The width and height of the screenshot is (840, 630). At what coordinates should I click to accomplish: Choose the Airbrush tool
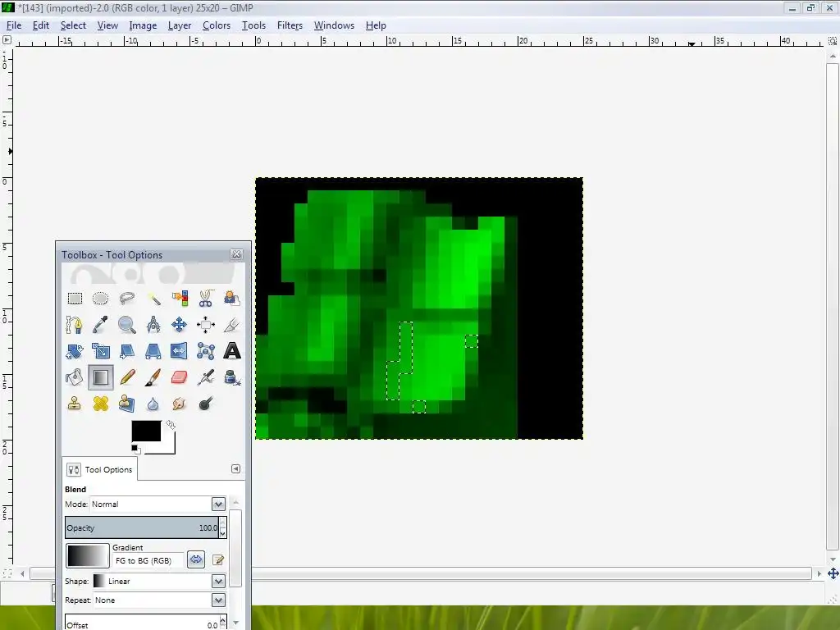point(206,377)
